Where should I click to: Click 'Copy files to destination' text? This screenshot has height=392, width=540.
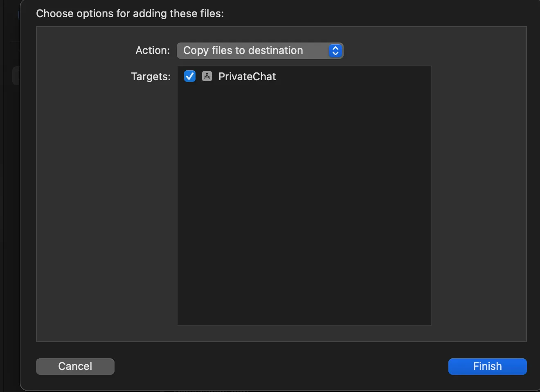(x=243, y=50)
